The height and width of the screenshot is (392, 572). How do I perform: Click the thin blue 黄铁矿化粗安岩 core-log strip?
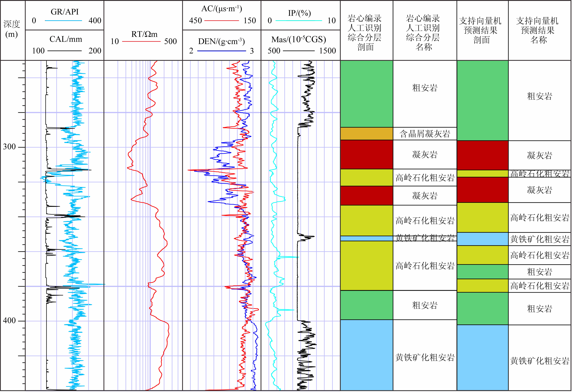(367, 239)
